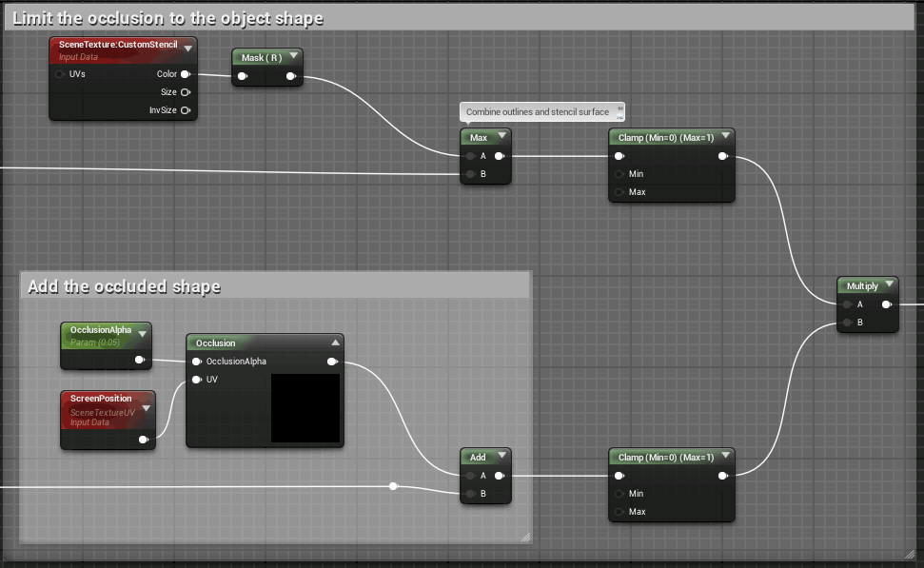Select the 'Add the occluded shape' comment header
The image size is (924, 568).
pyautogui.click(x=125, y=286)
